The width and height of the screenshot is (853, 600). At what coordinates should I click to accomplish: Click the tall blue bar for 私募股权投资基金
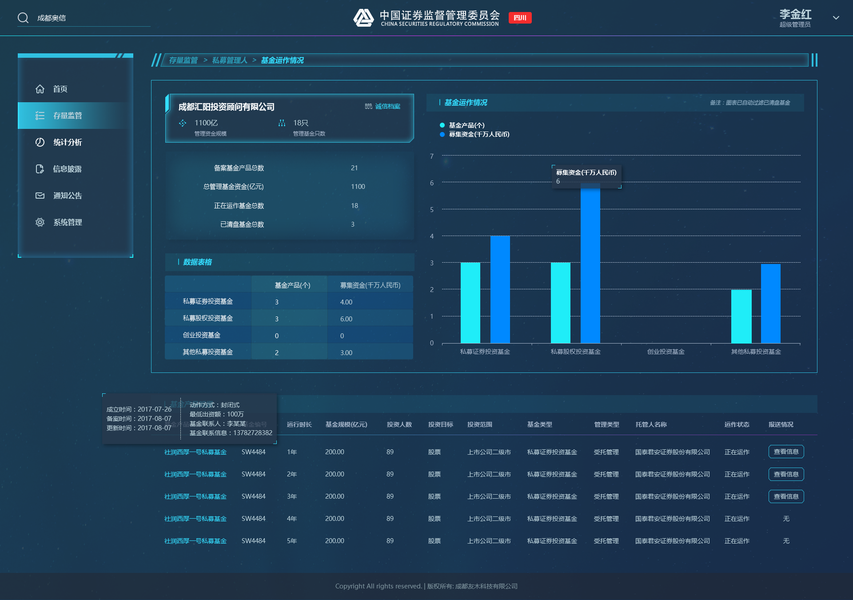(590, 264)
